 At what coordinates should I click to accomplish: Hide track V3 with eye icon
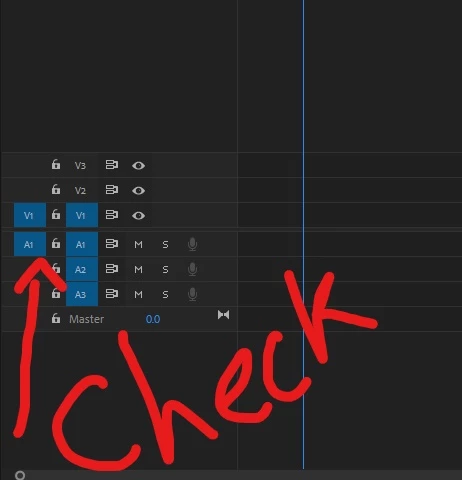pos(138,165)
